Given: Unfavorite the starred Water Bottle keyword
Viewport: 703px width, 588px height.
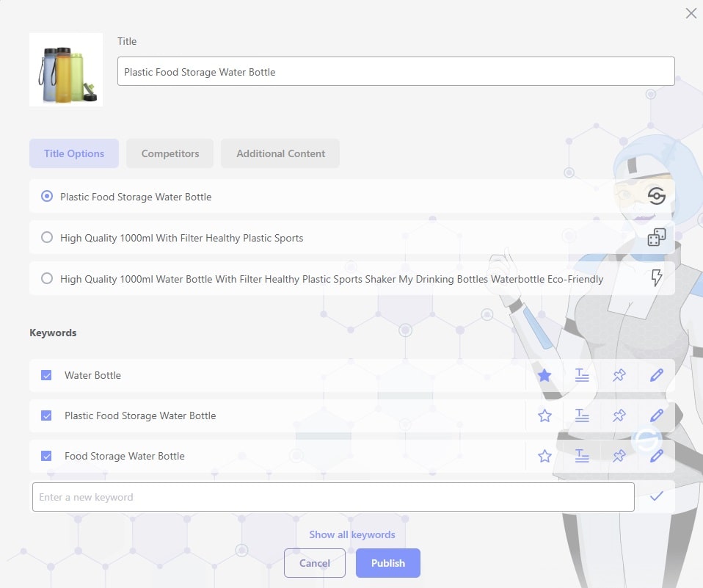Looking at the screenshot, I should [544, 375].
